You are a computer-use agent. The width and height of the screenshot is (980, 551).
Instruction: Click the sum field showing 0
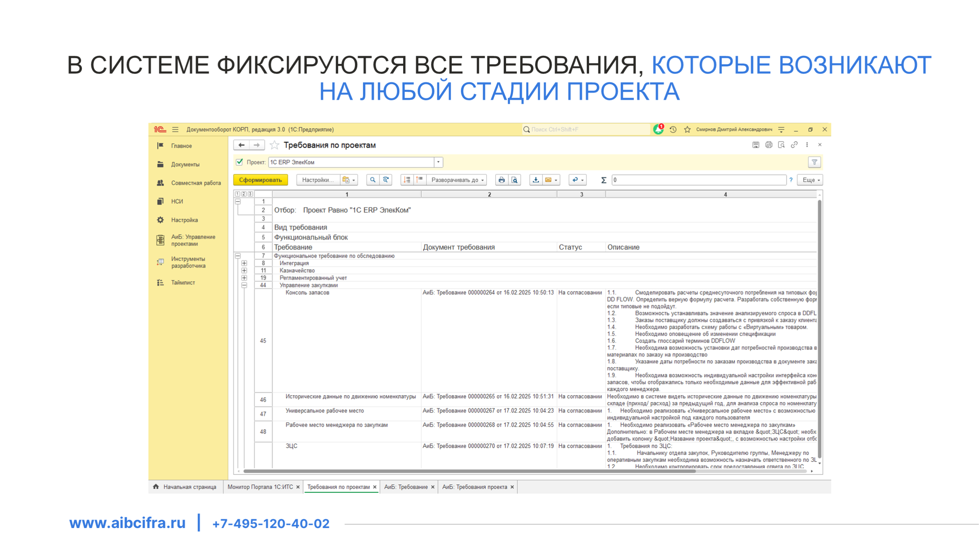point(698,180)
